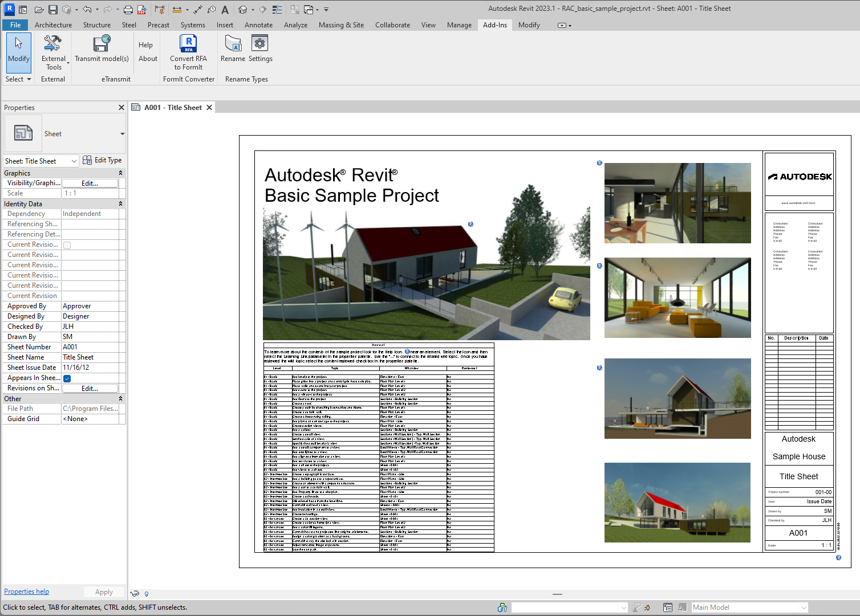The width and height of the screenshot is (860, 616).
Task: Click the Export PDF icon in quick access toolbar
Action: [142, 10]
